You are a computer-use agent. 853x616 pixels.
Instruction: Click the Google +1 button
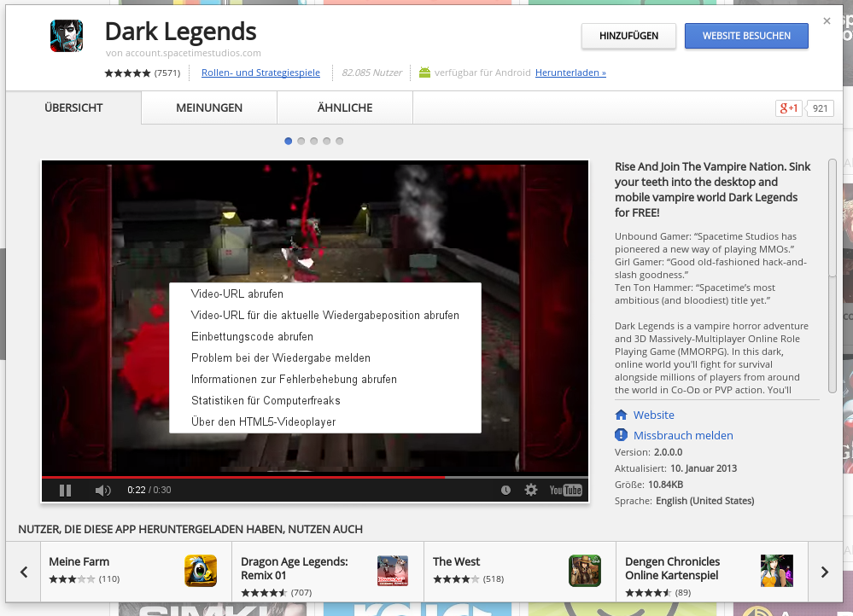click(789, 108)
